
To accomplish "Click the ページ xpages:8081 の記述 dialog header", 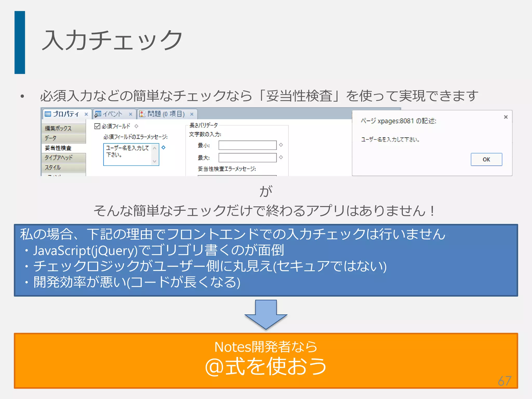I will [398, 121].
